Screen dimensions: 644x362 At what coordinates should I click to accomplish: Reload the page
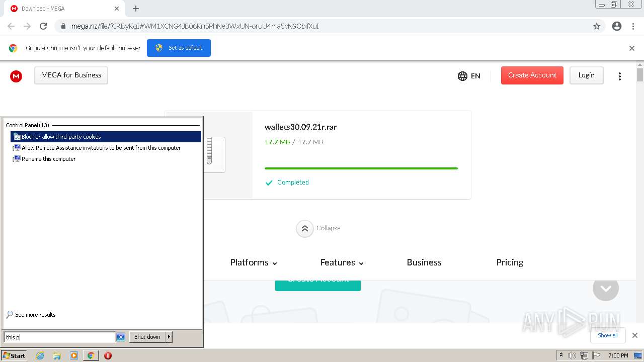[43, 26]
